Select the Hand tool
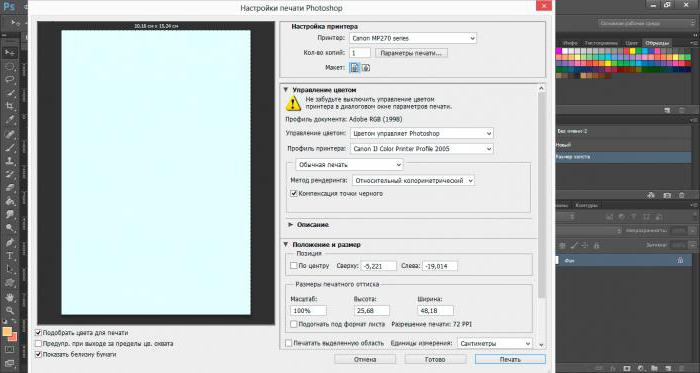 pyautogui.click(x=10, y=297)
